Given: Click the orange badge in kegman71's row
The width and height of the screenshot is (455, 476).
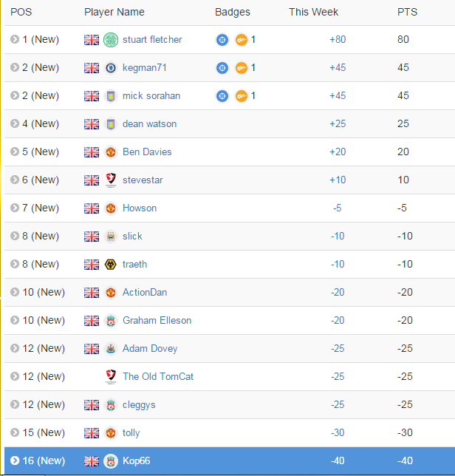Looking at the screenshot, I should 242,68.
